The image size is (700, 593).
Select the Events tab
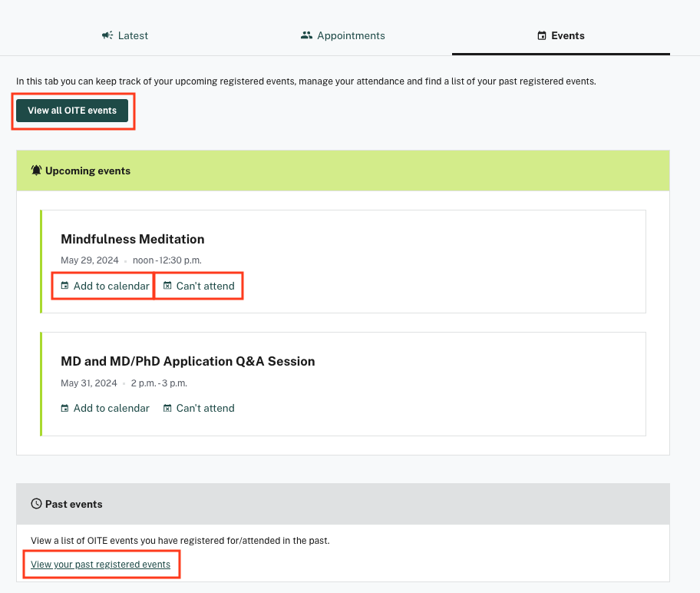[x=561, y=36]
